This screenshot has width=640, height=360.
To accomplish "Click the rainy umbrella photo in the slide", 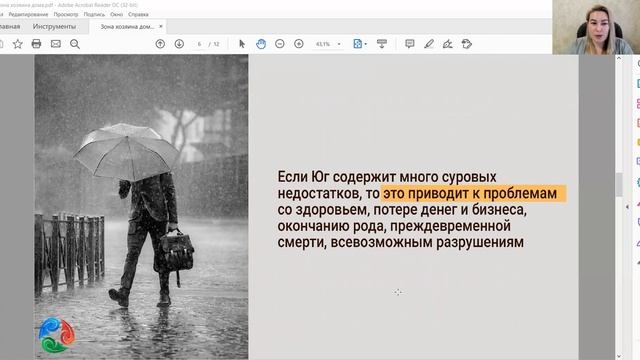I will 141,207.
